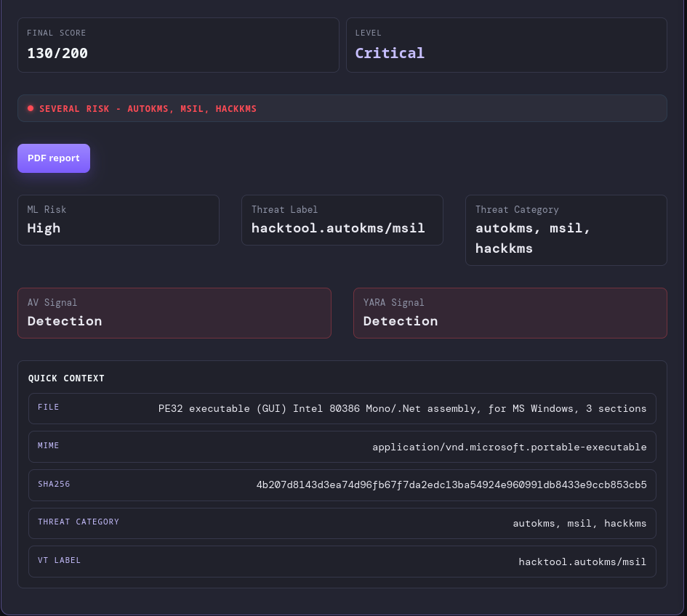Click the red SEVERAL RISK banner text
This screenshot has width=687, height=616.
pos(148,108)
